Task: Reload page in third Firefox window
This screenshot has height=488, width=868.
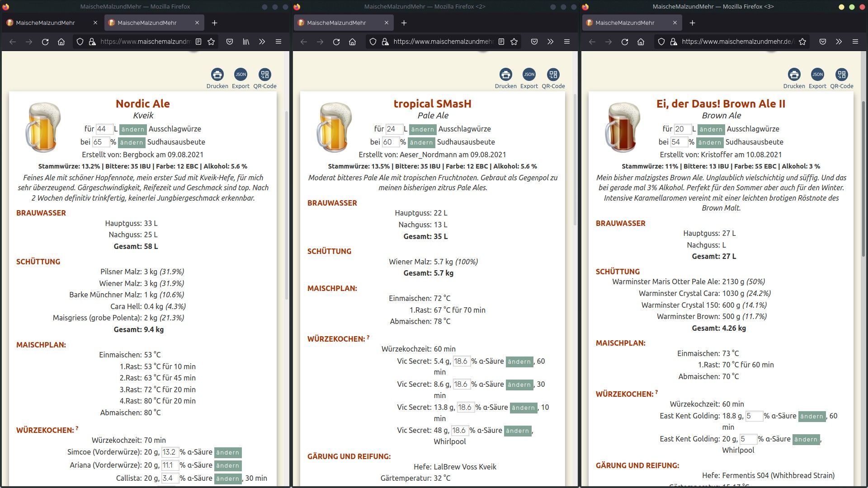Action: (x=625, y=42)
